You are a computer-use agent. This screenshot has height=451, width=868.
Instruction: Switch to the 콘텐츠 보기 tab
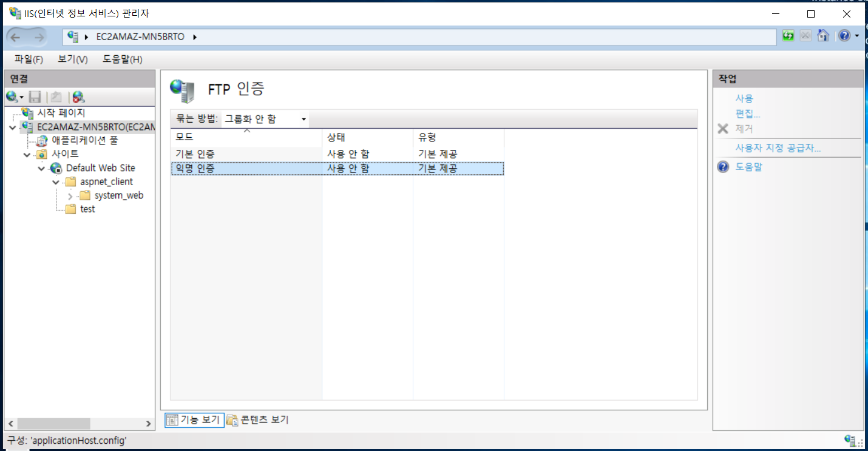click(257, 420)
